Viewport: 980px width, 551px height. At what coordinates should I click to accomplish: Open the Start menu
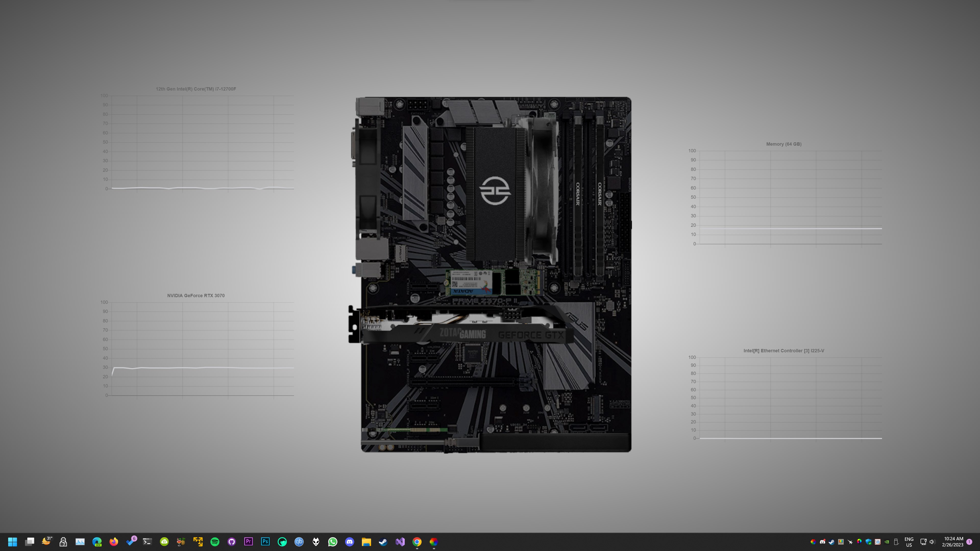(13, 542)
